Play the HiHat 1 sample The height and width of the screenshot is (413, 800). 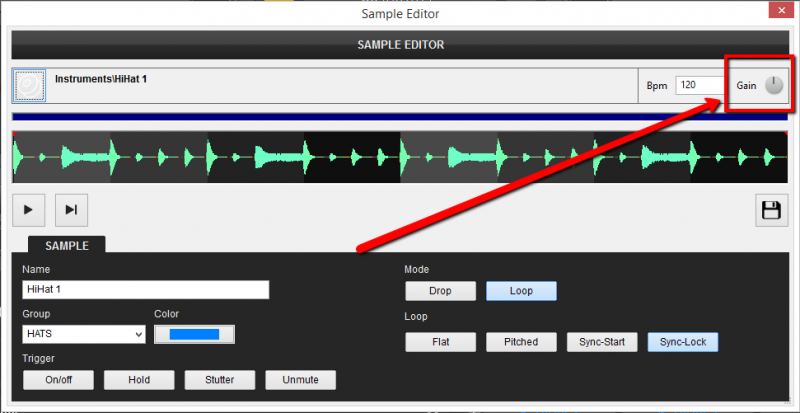click(x=29, y=210)
